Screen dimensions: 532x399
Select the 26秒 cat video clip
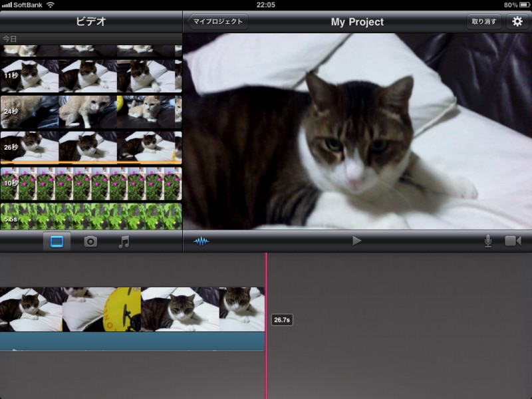point(90,146)
